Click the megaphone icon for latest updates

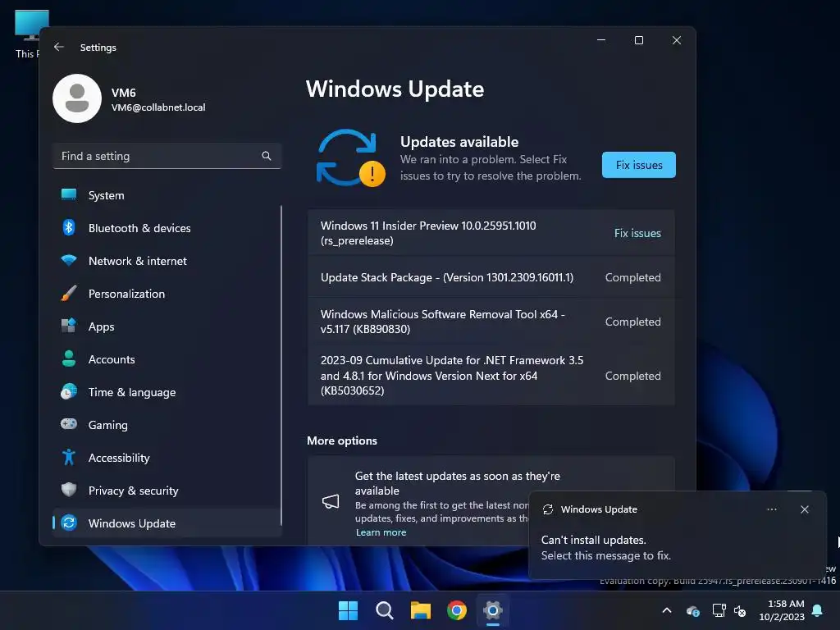pos(331,501)
